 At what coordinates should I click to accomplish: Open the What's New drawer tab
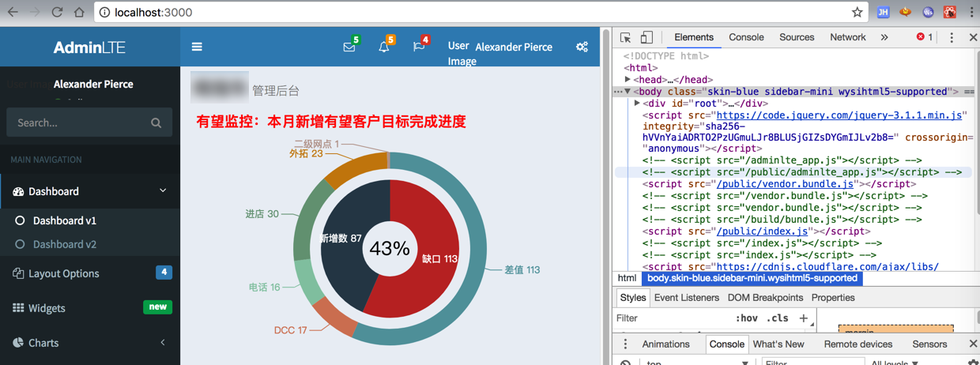pyautogui.click(x=778, y=344)
